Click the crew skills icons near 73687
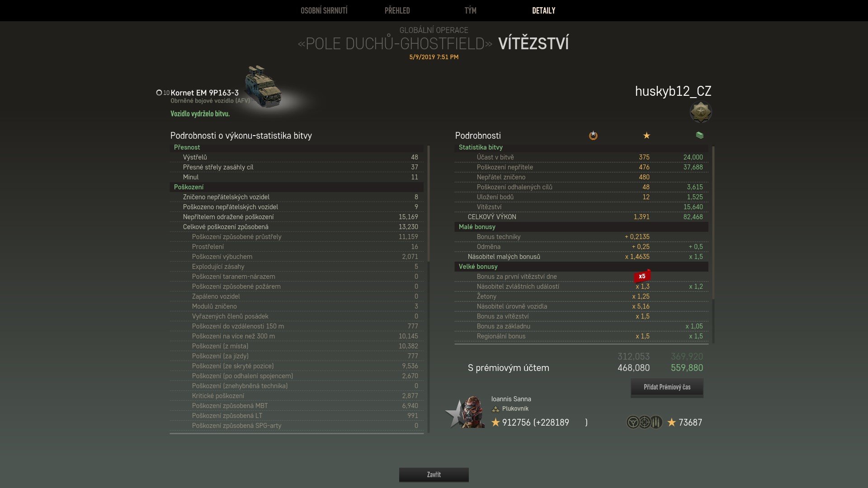868x488 pixels. click(644, 422)
